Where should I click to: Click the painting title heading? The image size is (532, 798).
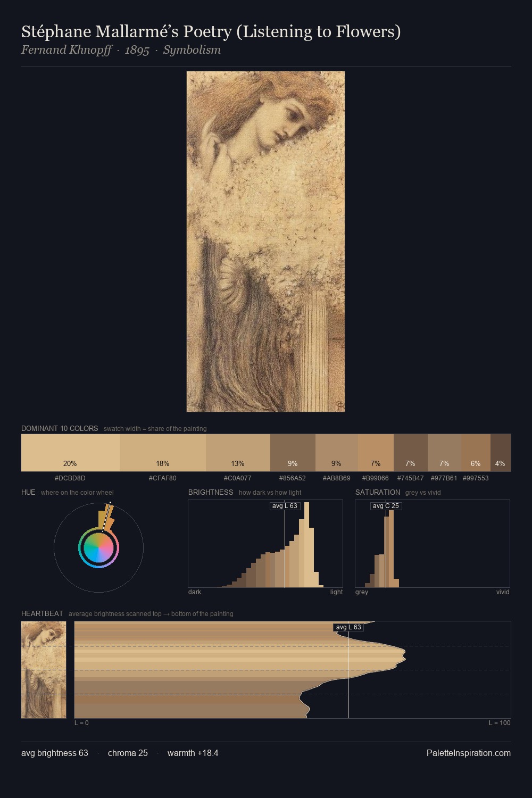click(211, 32)
